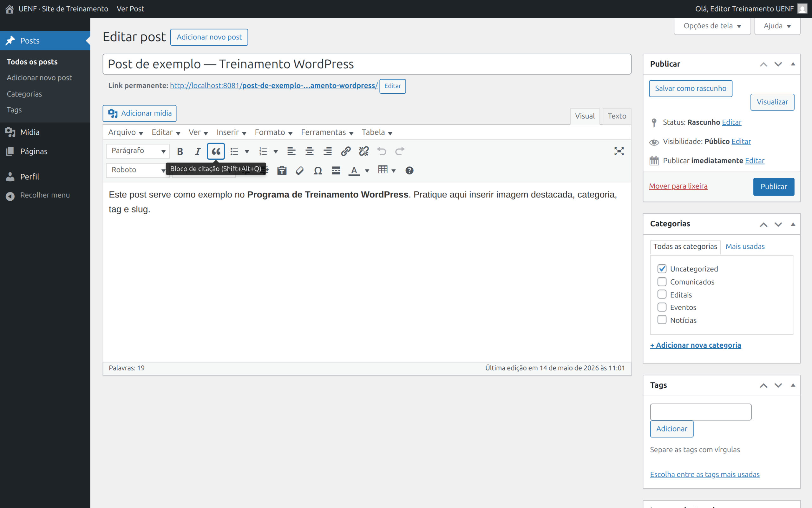Click + Adicionar nova categoria link
The height and width of the screenshot is (508, 812).
pyautogui.click(x=695, y=345)
